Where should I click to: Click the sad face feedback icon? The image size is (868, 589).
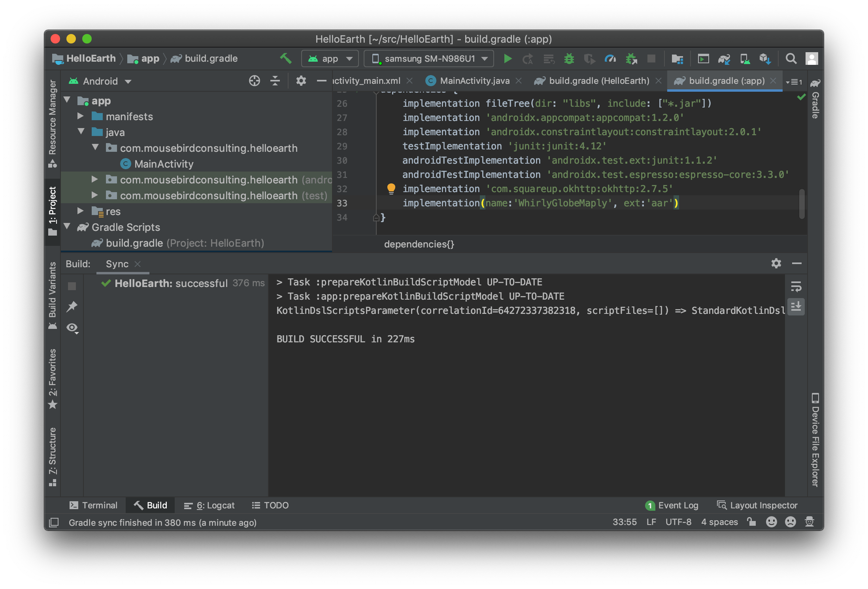pyautogui.click(x=790, y=522)
